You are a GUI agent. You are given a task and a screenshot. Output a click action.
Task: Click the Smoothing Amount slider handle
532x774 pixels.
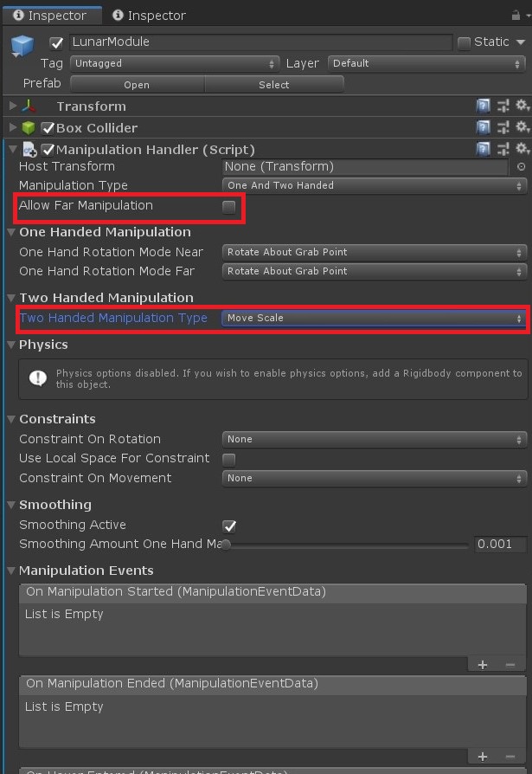pyautogui.click(x=226, y=545)
